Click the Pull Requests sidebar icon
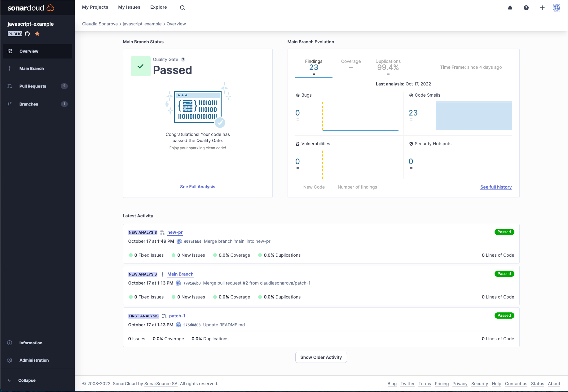This screenshot has height=392, width=568. (x=10, y=86)
